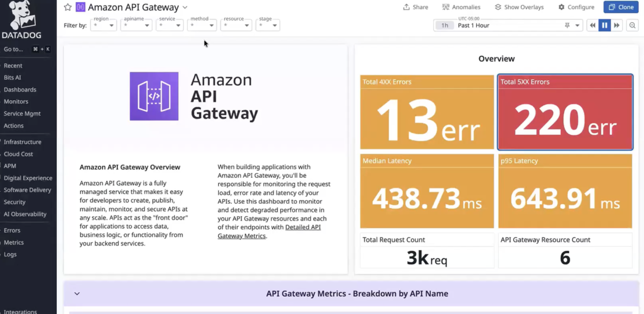Click the Clone button
Image resolution: width=644 pixels, height=314 pixels.
[620, 7]
